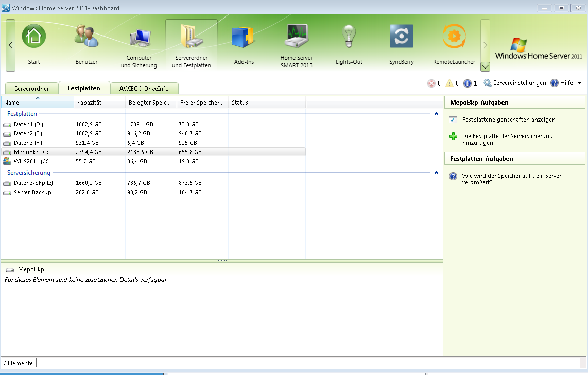Click the Server-Backup drive icon
Image resolution: width=588 pixels, height=375 pixels.
[x=7, y=193]
